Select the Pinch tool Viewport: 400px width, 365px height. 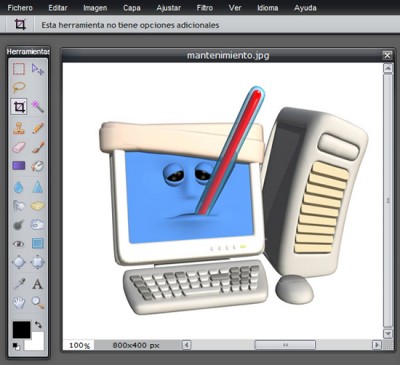[x=38, y=262]
